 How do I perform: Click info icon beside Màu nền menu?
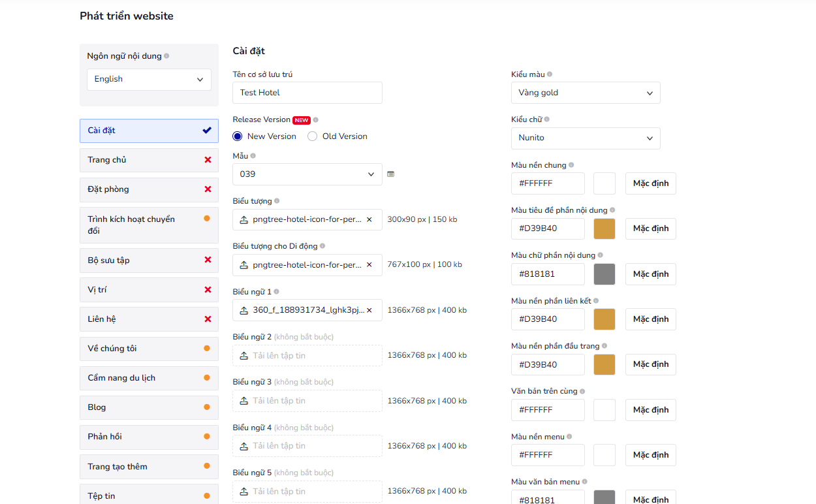(569, 437)
